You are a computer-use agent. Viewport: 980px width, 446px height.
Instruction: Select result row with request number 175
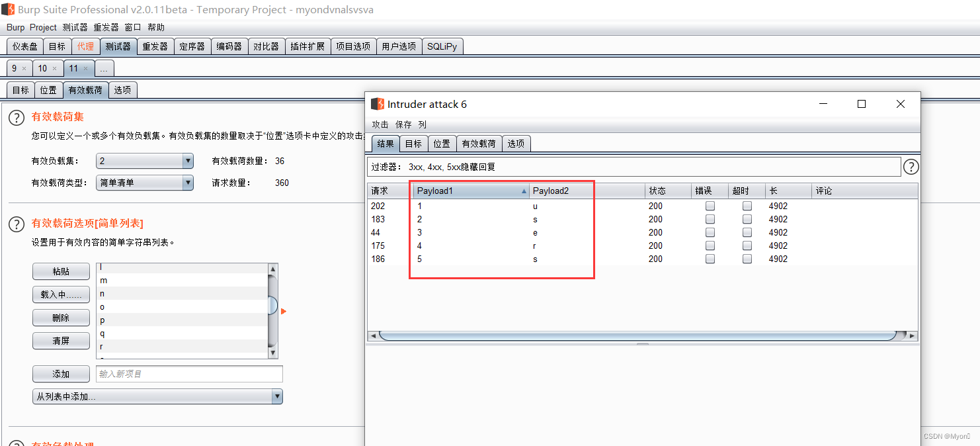click(x=642, y=245)
